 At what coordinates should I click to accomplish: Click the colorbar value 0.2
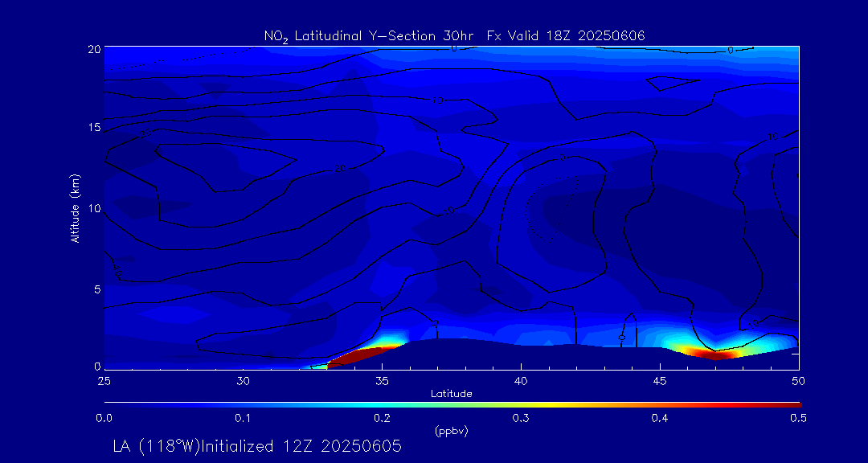point(382,419)
